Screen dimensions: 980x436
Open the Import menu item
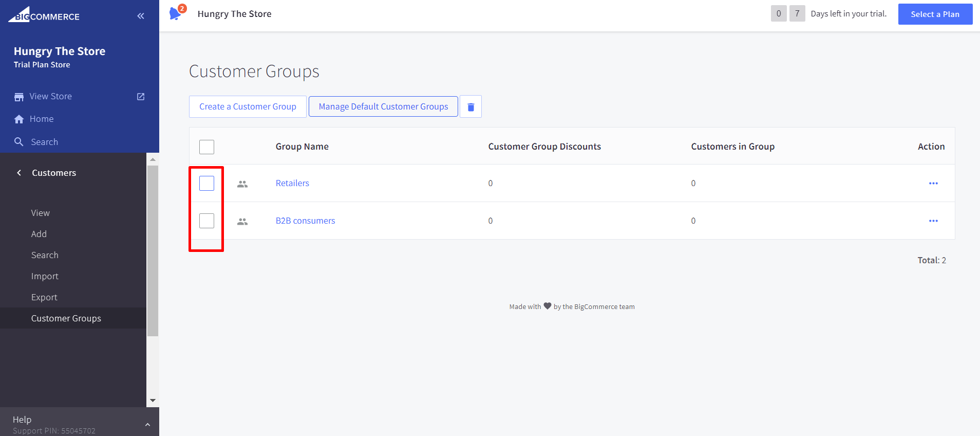(x=45, y=277)
